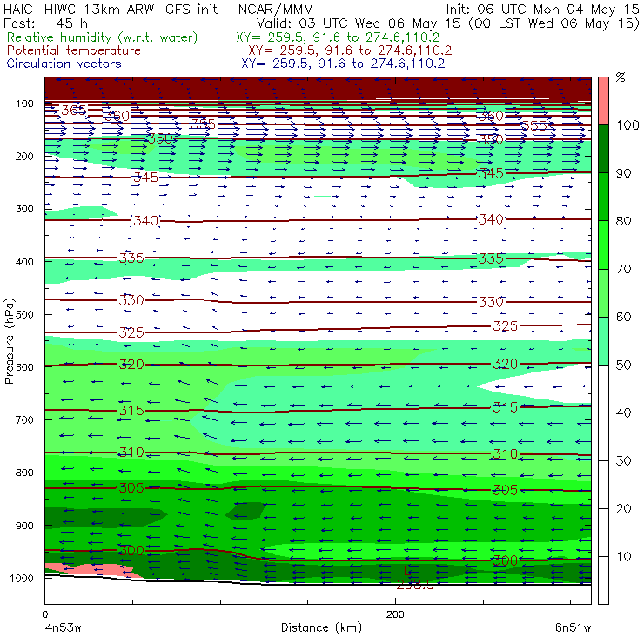This screenshot has width=644, height=644.
Task: Click the red XY coordinates line
Action: point(350,50)
